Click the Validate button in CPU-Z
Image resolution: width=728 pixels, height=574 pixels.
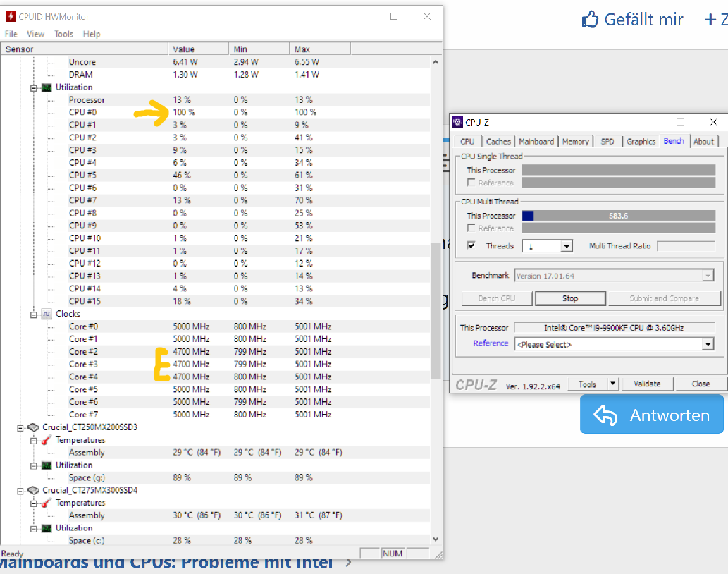point(647,384)
